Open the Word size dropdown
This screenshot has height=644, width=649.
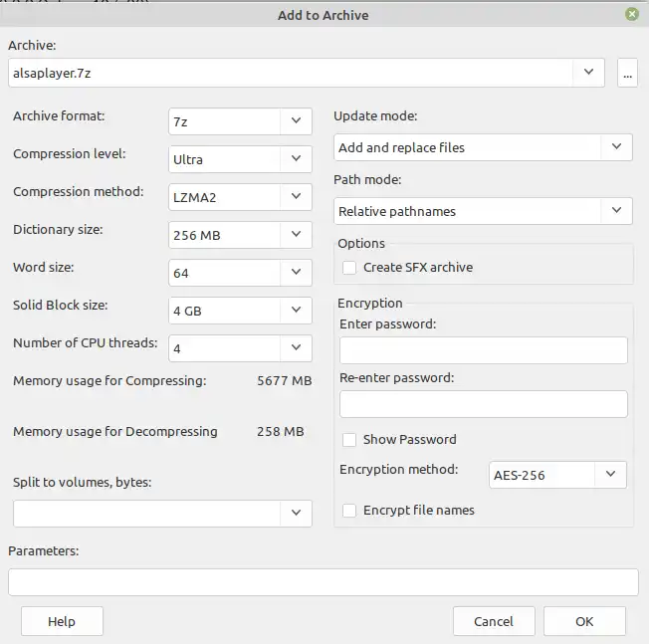pos(296,273)
